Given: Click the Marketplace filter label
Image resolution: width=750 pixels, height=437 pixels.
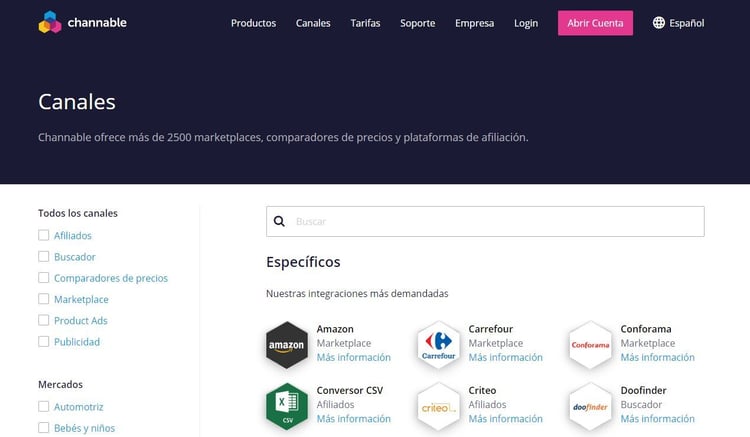Looking at the screenshot, I should pos(81,299).
